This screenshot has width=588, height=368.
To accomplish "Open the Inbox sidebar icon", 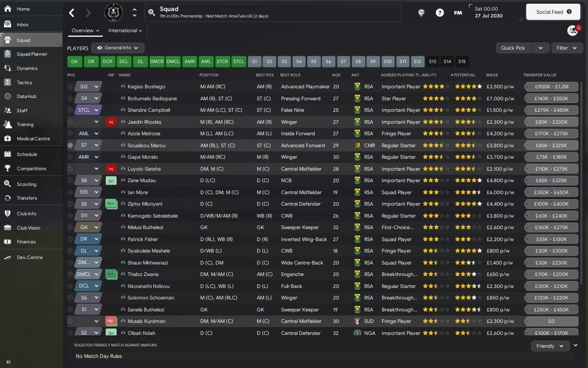I will point(7,24).
